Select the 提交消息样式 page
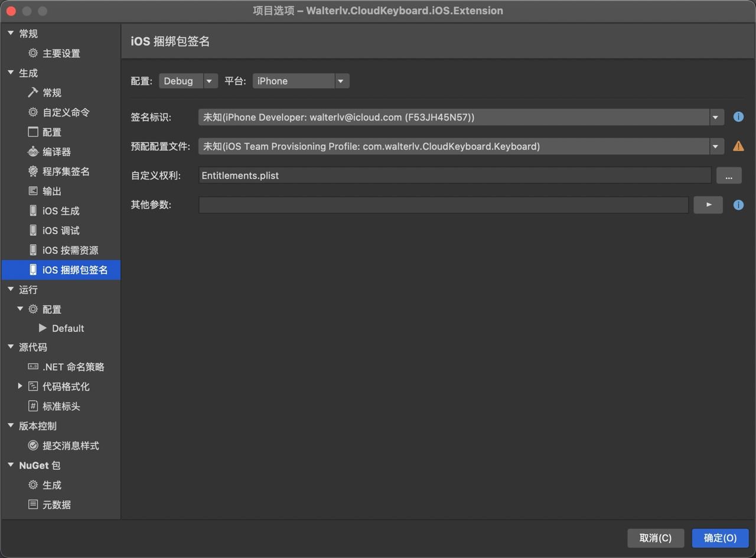The height and width of the screenshot is (558, 756). point(71,445)
